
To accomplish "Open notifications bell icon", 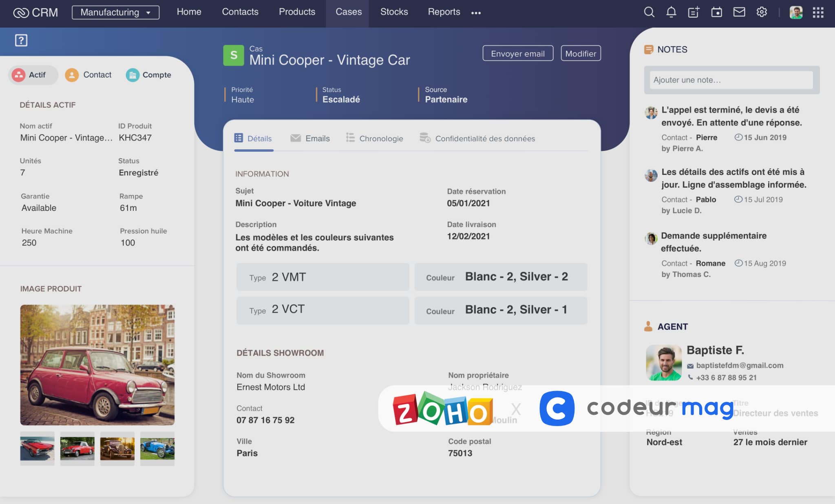I will point(671,12).
